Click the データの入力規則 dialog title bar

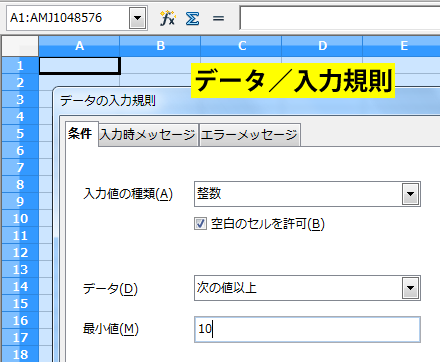point(247,101)
